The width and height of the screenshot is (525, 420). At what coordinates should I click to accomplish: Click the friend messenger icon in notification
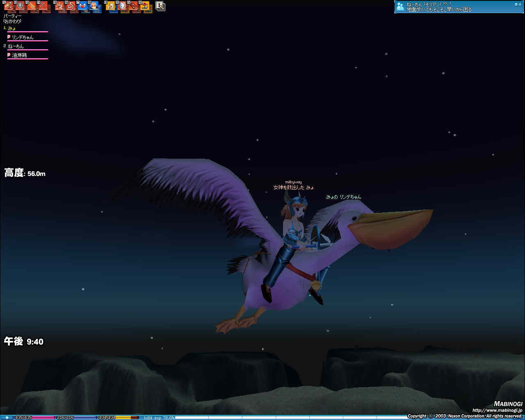pos(400,7)
